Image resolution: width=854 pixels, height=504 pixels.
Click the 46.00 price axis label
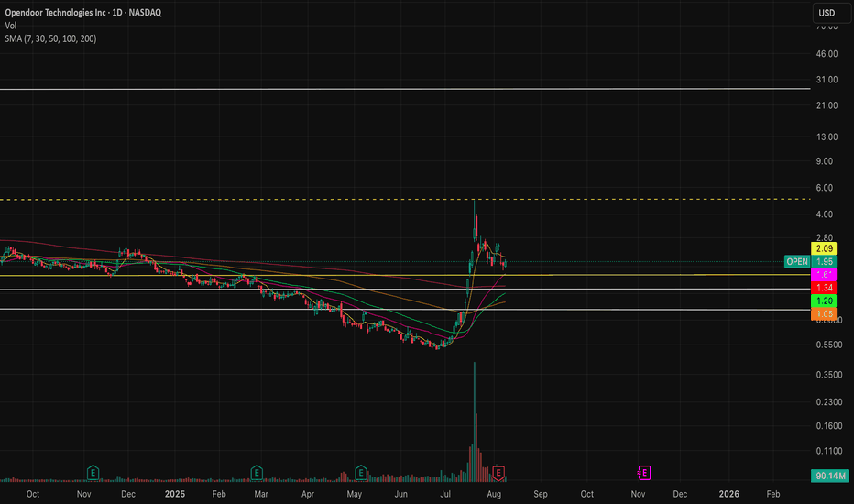click(x=827, y=54)
